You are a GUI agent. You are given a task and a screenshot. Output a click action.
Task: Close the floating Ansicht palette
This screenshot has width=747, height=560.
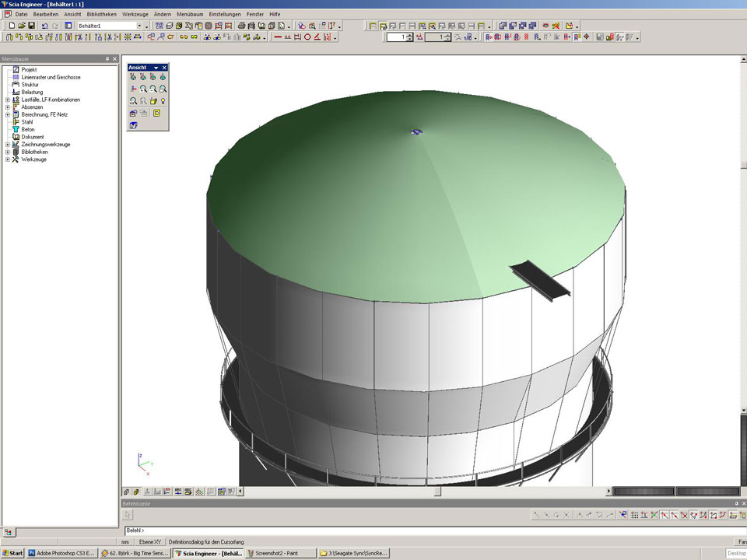click(x=164, y=68)
